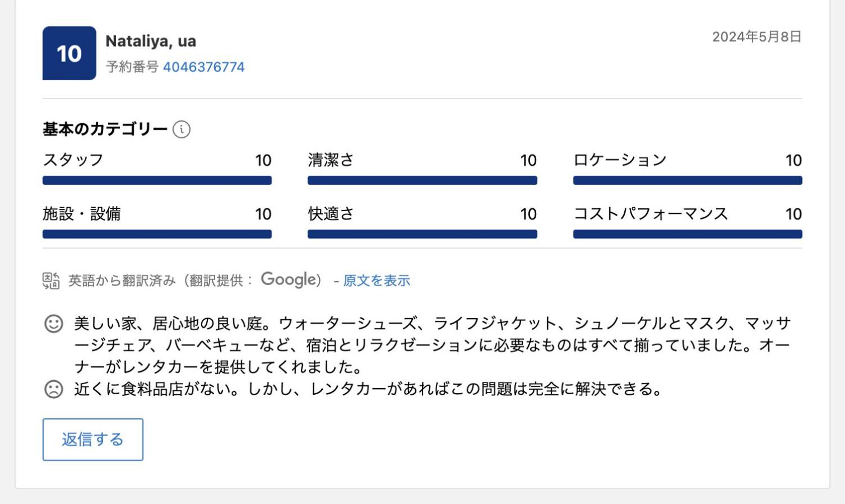Click the 施設・設備 category label
This screenshot has width=845, height=504.
click(x=82, y=214)
